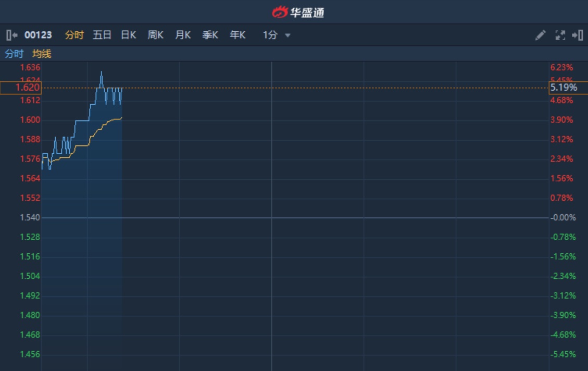Select the 年K chart tab
588x371 pixels.
coord(237,35)
